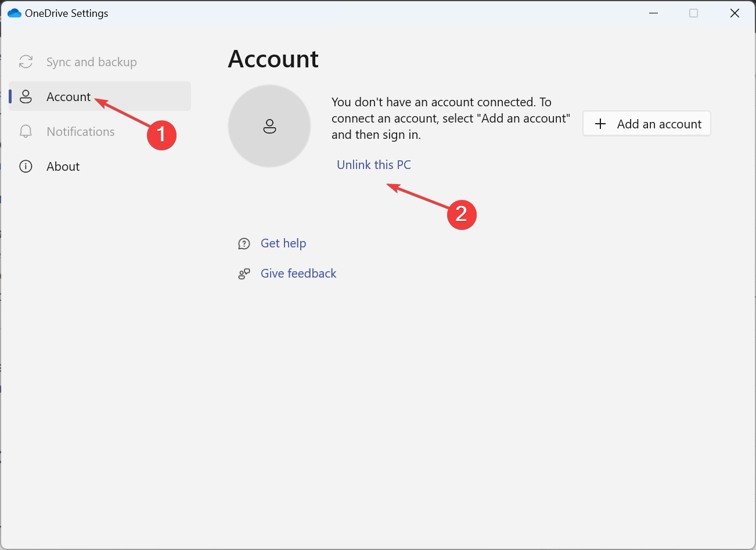756x550 pixels.
Task: Open the Get help link
Action: [283, 243]
